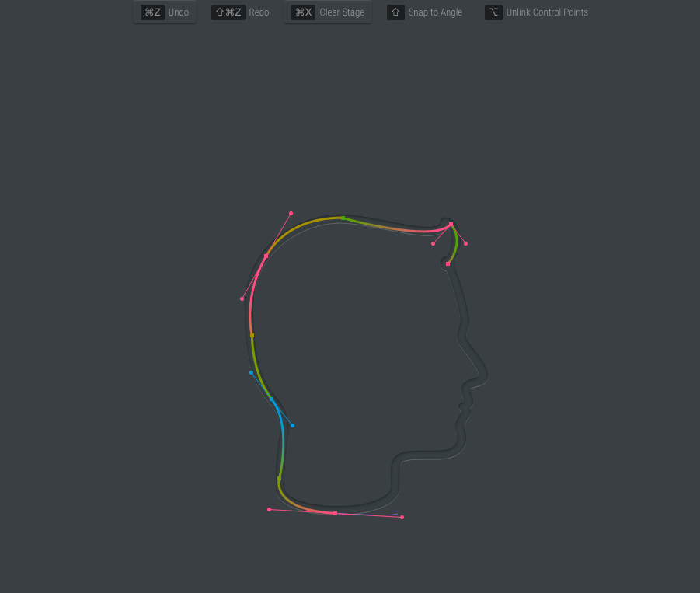Select the pink anchor at the neck base
The width and height of the screenshot is (700, 593).
(x=336, y=514)
